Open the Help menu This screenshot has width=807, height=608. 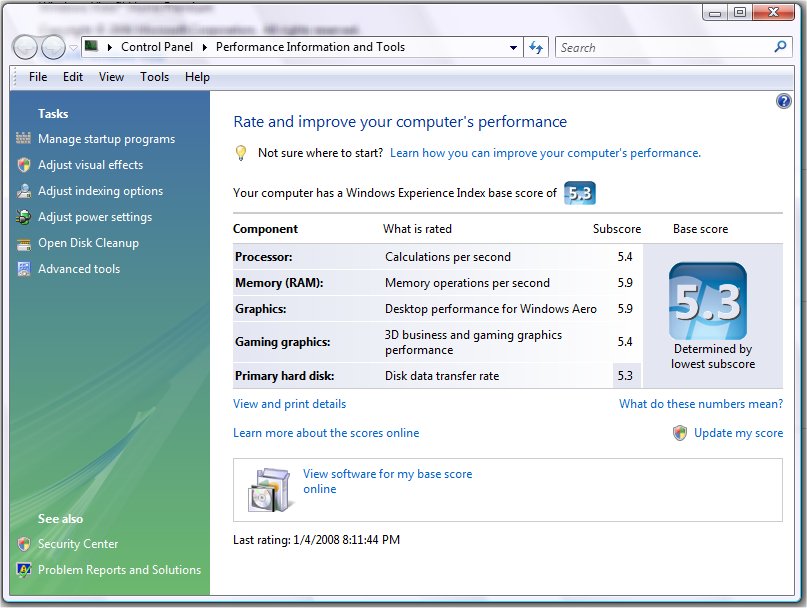pyautogui.click(x=197, y=77)
